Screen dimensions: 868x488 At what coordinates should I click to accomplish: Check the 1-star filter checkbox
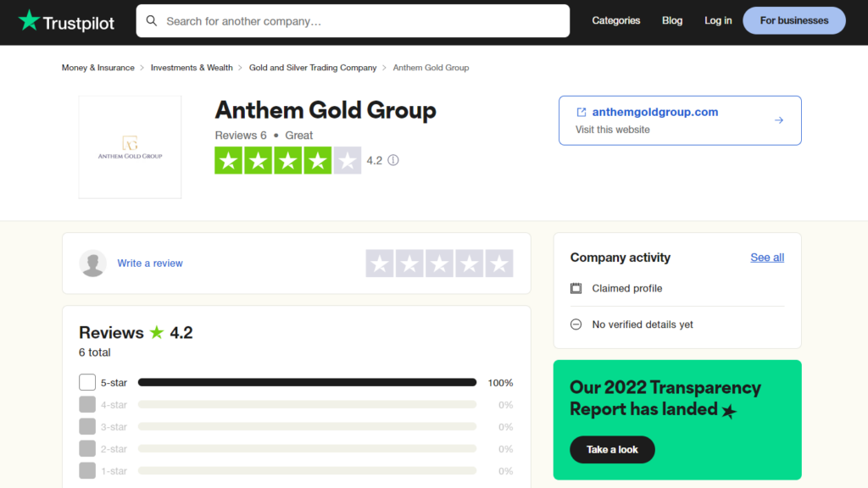pyautogui.click(x=87, y=471)
